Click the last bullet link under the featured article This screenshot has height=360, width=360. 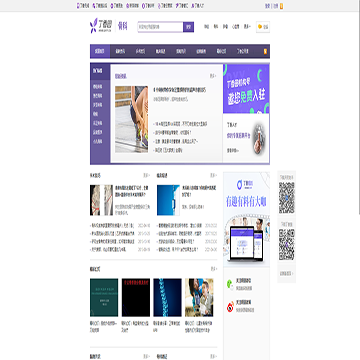pos(168,150)
